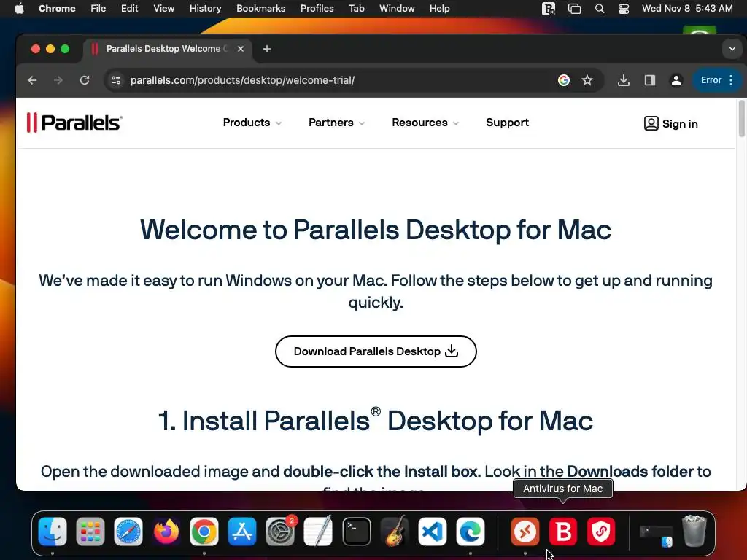Open Firefox from the dock
The image size is (747, 560).
coord(166,532)
